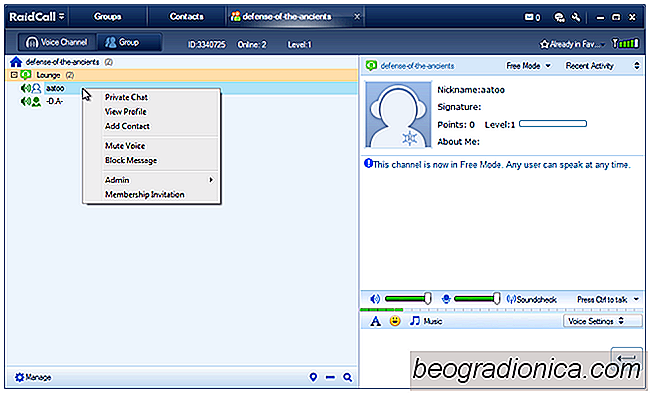Click the home icon of the group

click(x=16, y=62)
